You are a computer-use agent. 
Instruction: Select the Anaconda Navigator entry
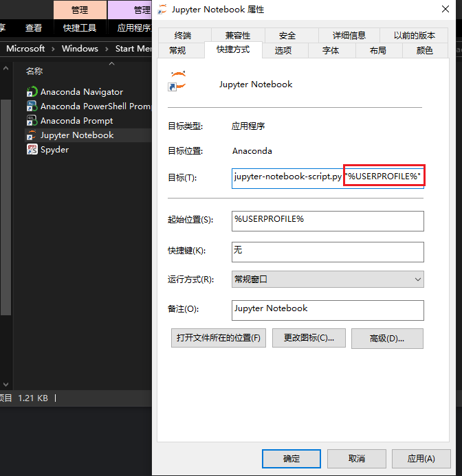click(82, 91)
